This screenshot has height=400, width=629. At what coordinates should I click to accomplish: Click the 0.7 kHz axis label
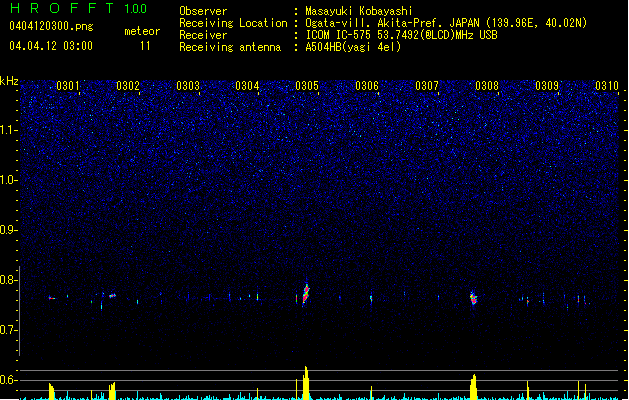pos(9,330)
